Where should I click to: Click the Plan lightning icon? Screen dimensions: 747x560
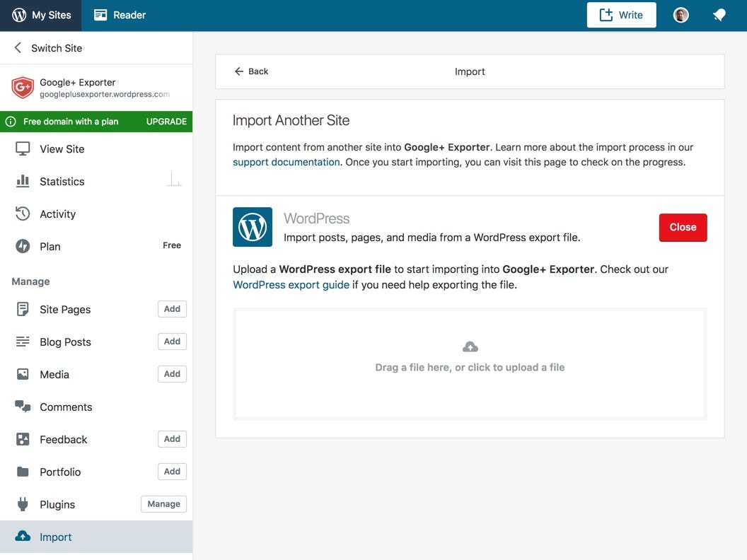23,246
